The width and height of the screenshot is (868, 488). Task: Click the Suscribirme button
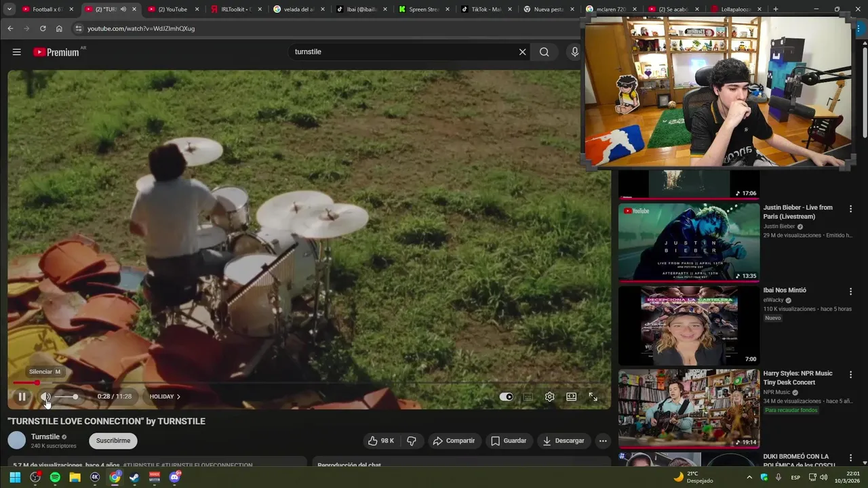(x=113, y=441)
